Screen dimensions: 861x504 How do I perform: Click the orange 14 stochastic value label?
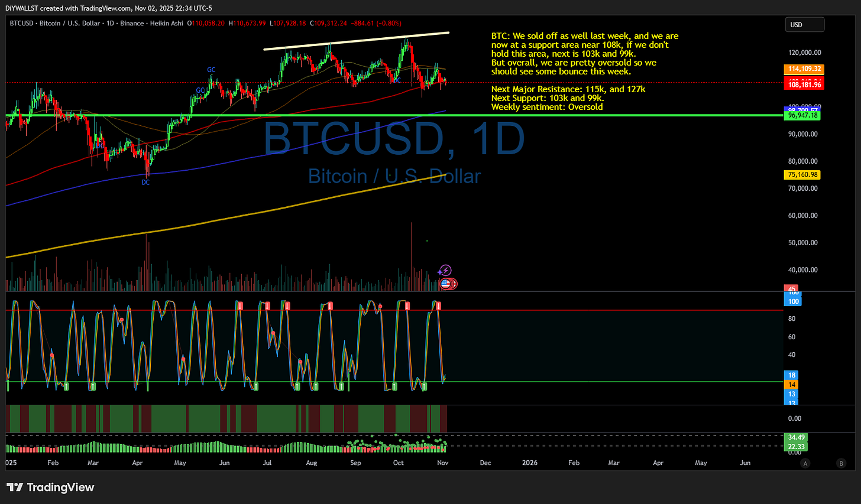[792, 385]
